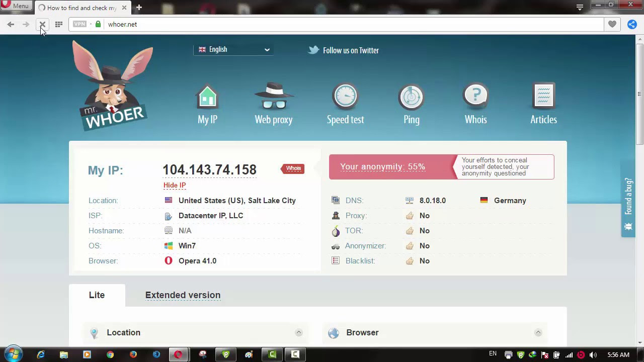Image resolution: width=644 pixels, height=362 pixels.
Task: Open the Articles section
Action: (x=543, y=104)
